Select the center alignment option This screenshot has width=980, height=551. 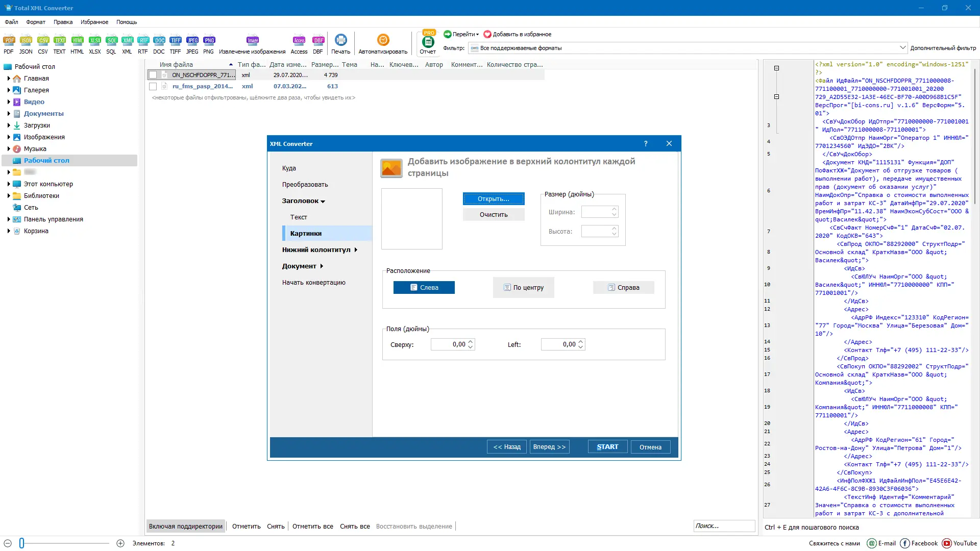523,288
